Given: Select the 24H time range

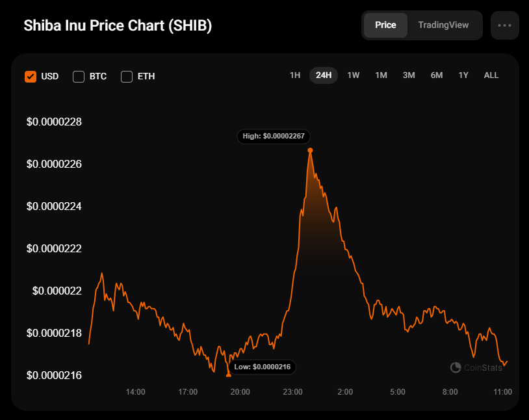Looking at the screenshot, I should (324, 75).
